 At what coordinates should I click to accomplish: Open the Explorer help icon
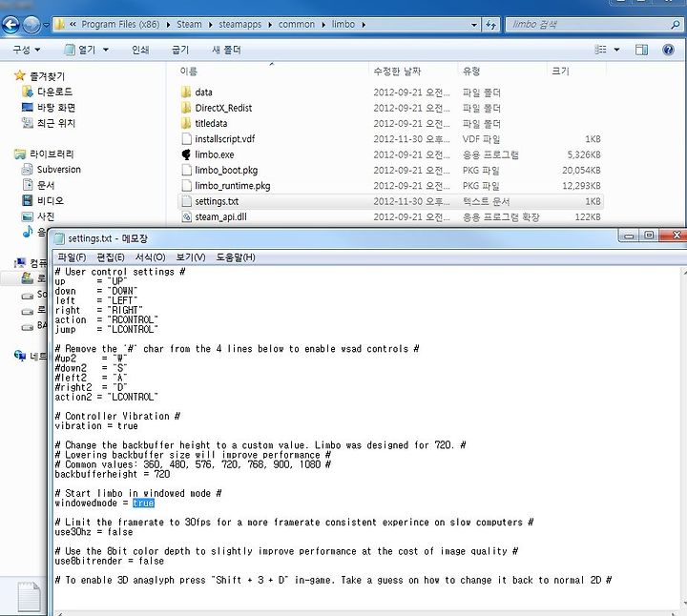click(668, 50)
